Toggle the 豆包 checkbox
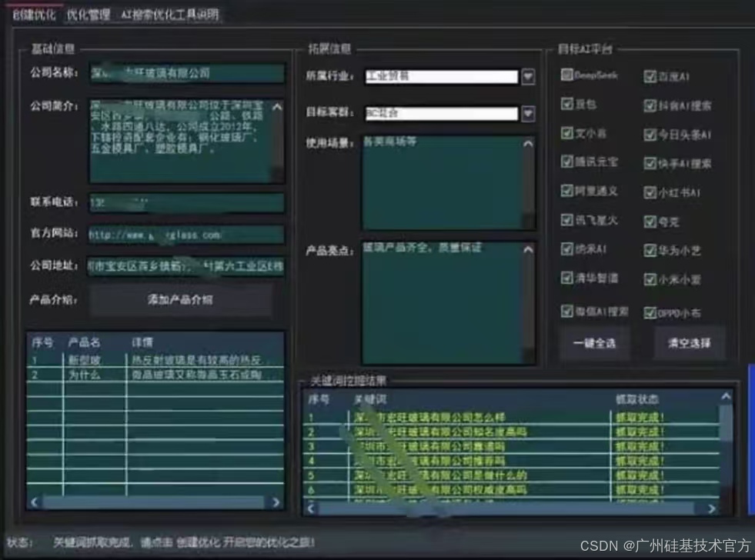 pos(566,104)
